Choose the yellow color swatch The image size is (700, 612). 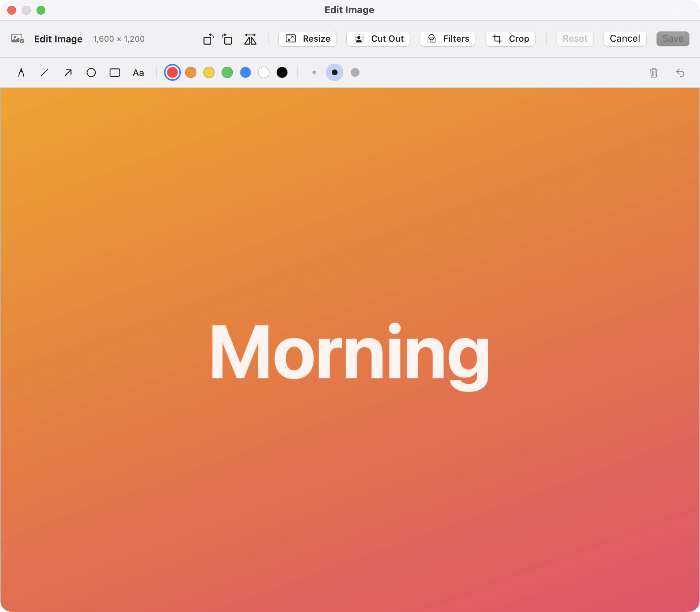pos(209,72)
